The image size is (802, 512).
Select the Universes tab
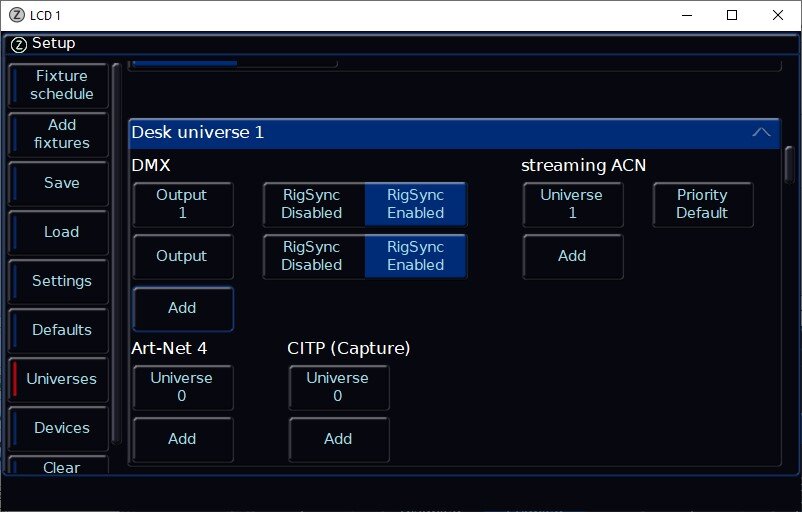(x=61, y=379)
